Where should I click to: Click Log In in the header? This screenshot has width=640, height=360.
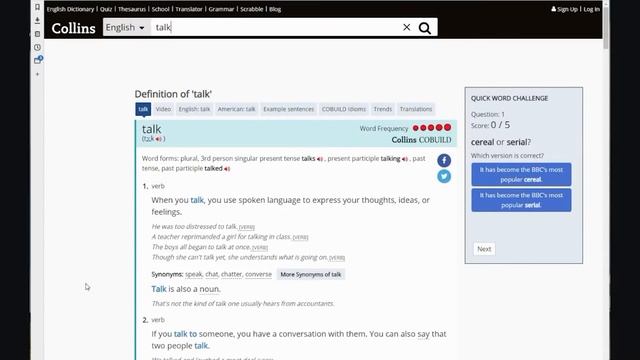point(591,9)
